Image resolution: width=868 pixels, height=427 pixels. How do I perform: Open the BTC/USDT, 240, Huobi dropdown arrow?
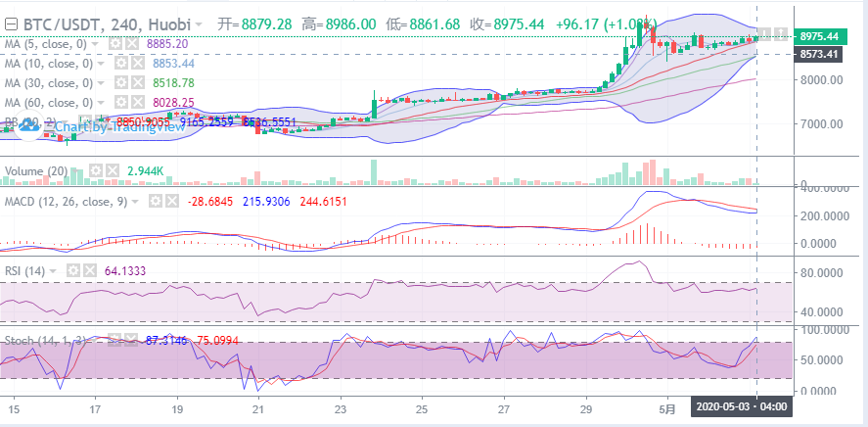coord(199,24)
